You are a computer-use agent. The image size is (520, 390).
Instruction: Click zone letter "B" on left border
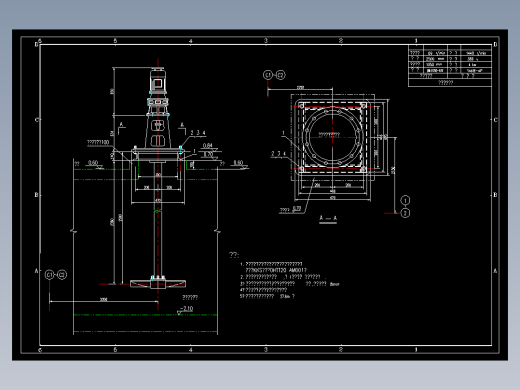point(36,195)
